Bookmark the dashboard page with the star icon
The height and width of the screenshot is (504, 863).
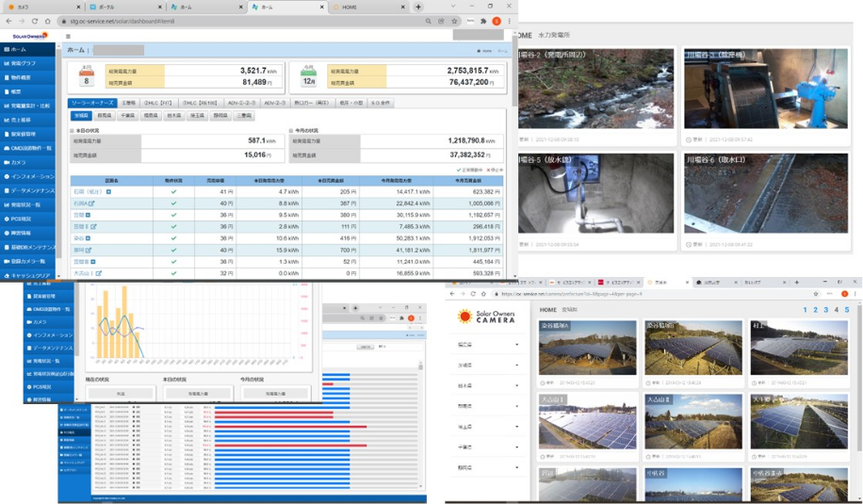click(454, 21)
